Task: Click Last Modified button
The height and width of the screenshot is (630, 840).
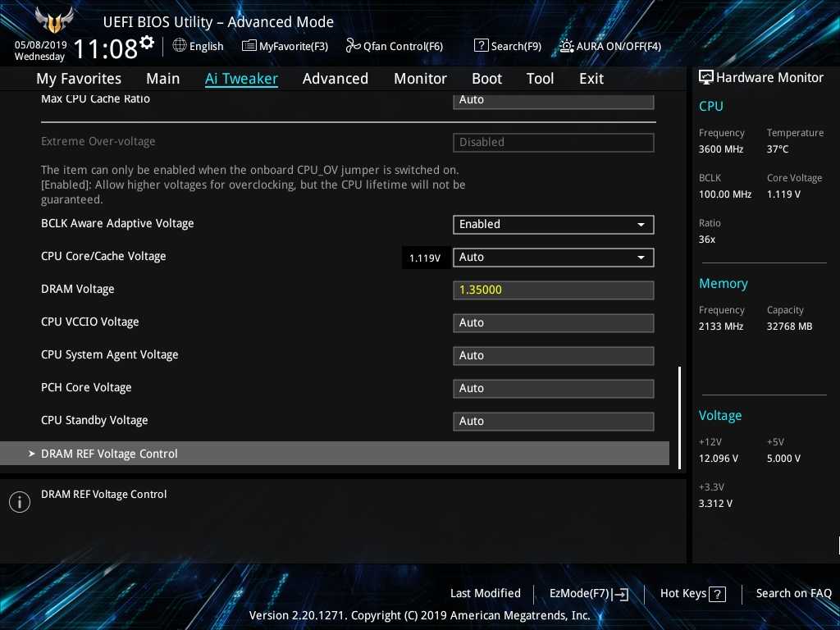Action: click(x=485, y=593)
